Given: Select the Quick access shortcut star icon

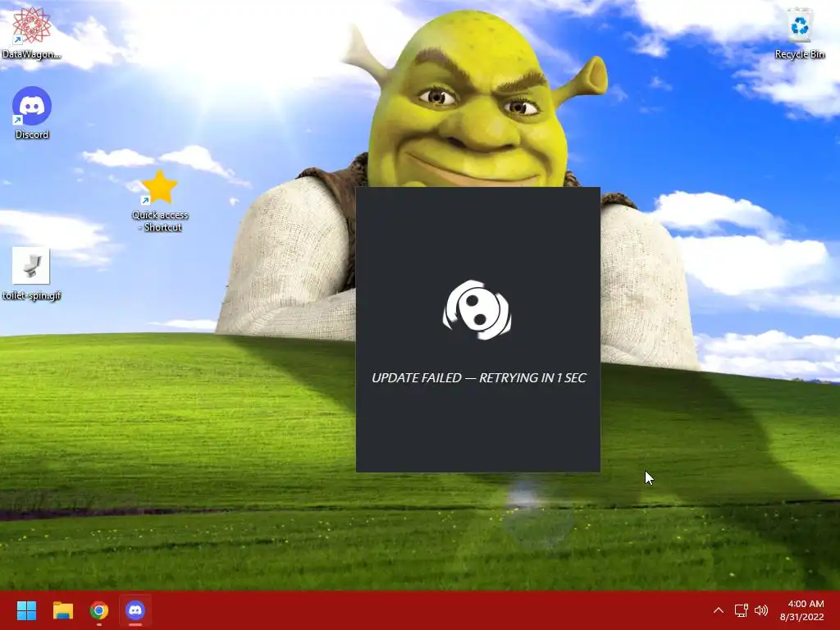Looking at the screenshot, I should pos(160,188).
